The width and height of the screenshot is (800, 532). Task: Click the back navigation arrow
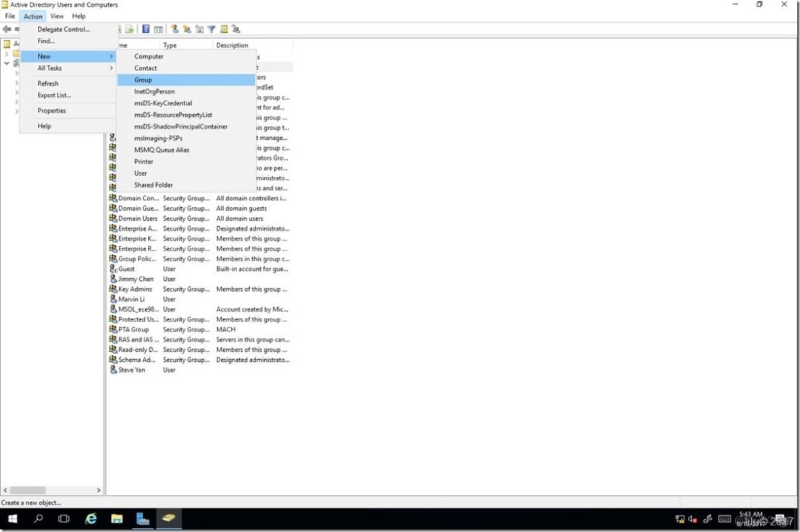(7, 28)
